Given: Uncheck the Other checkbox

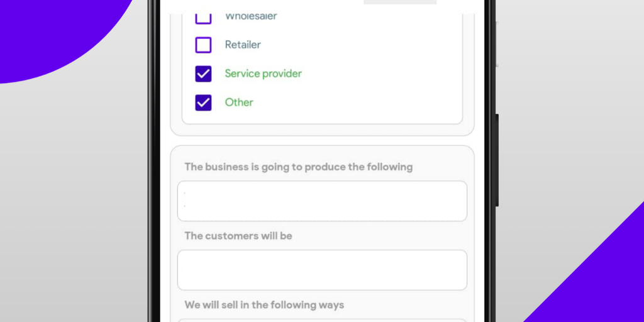Looking at the screenshot, I should [x=203, y=103].
